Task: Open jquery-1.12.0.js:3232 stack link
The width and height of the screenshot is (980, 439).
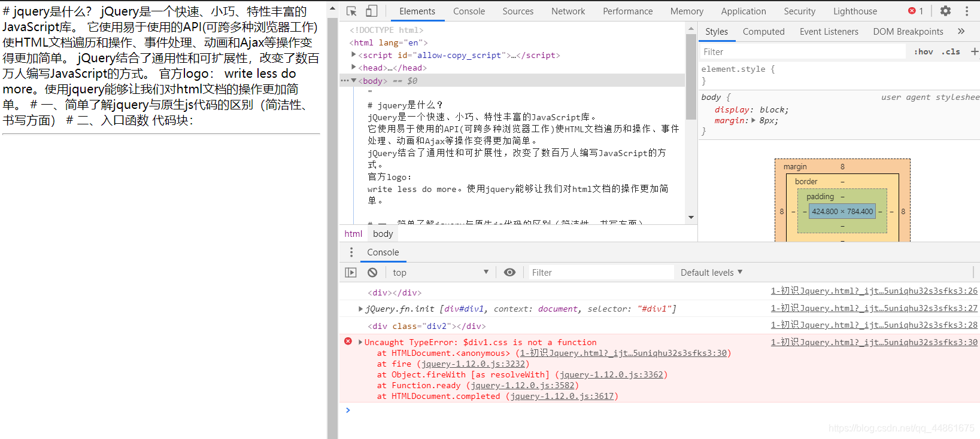Action: (x=473, y=364)
